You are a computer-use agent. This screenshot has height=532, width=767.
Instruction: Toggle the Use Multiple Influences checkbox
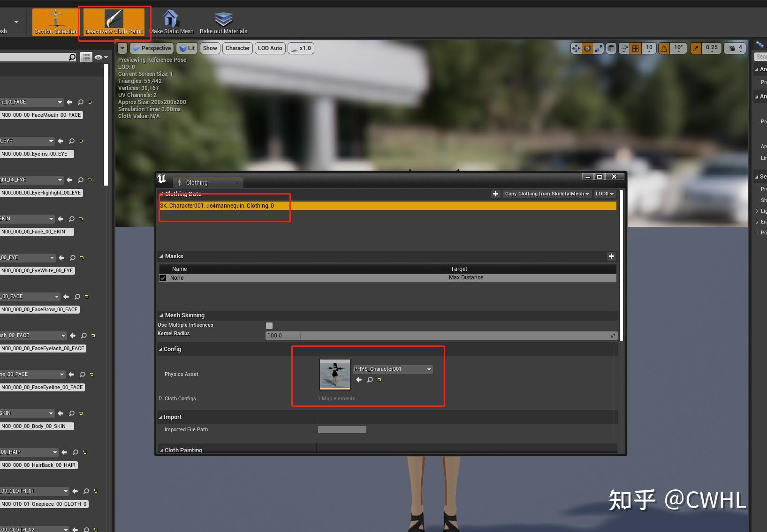click(x=269, y=325)
